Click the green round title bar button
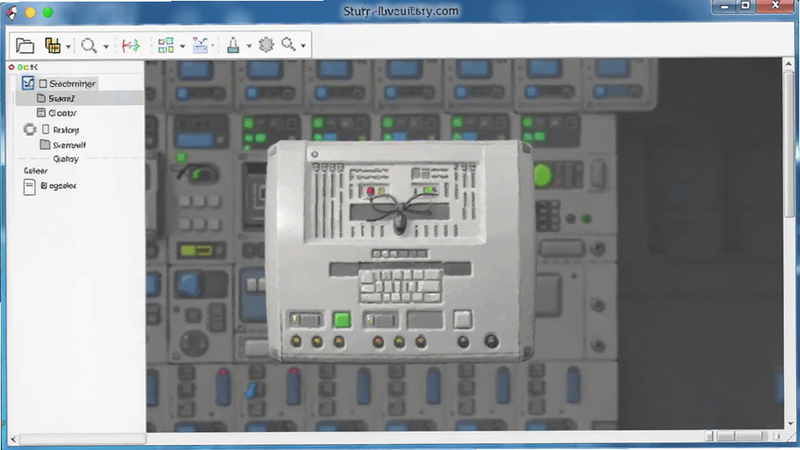The height and width of the screenshot is (450, 800). click(x=48, y=12)
